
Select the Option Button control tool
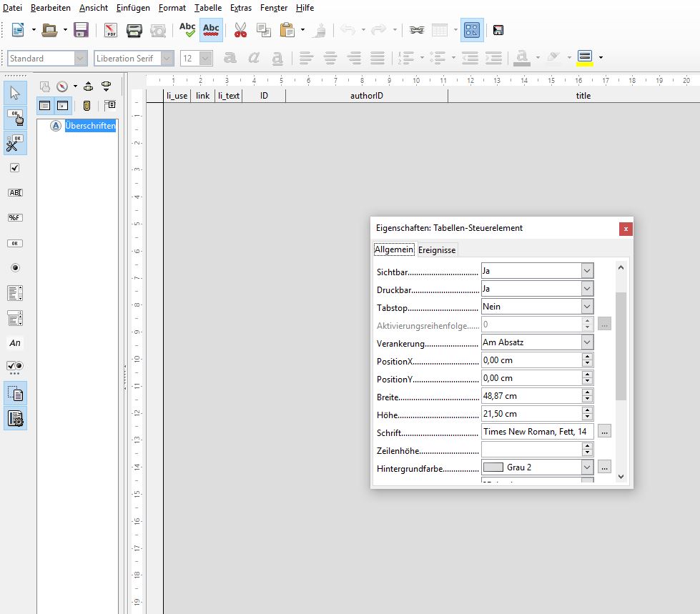click(x=15, y=268)
